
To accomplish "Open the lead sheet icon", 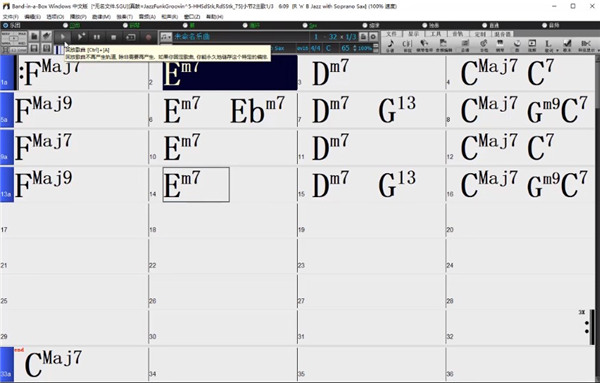I will point(465,45).
